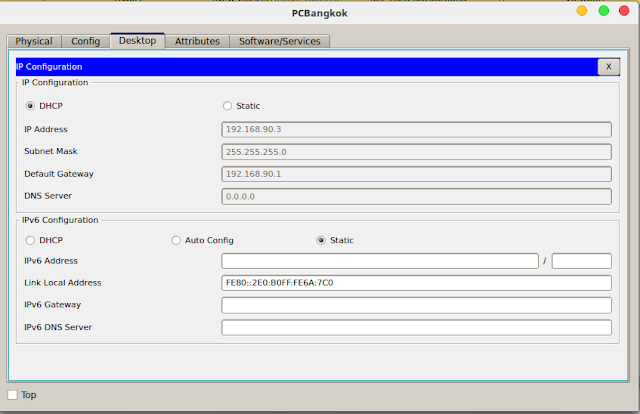Viewport: 640px width, 414px height.
Task: Click the yellow minimize window button
Action: coord(582,11)
